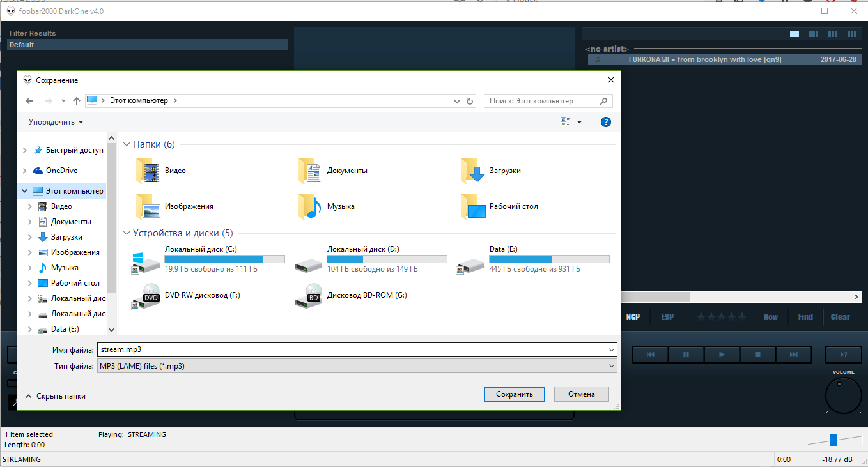
Task: Click the Сохранить button
Action: (x=514, y=394)
